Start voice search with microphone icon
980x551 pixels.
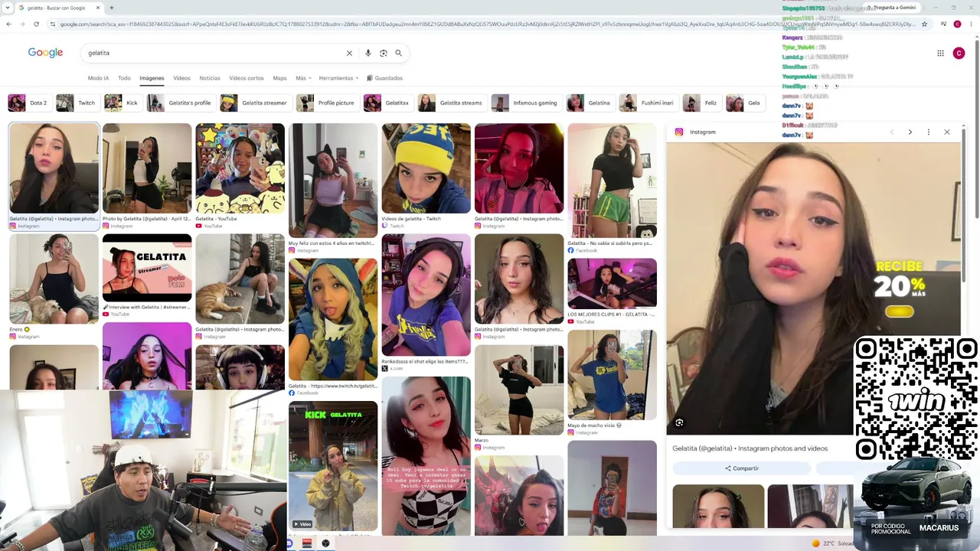(368, 53)
